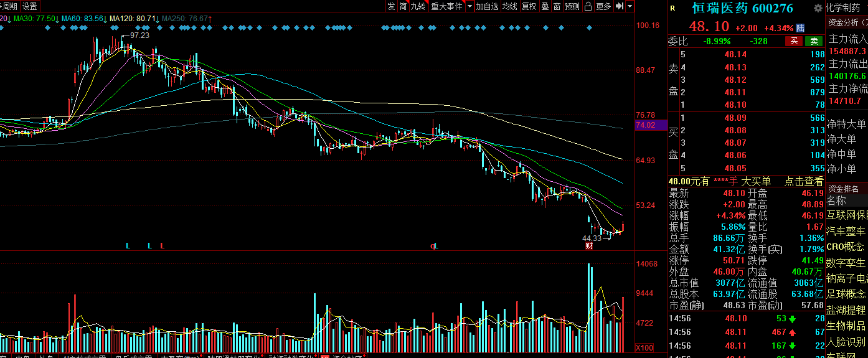Click the stock title 恒瑞医药 600276
This screenshot has width=868, height=358.
coord(743,8)
